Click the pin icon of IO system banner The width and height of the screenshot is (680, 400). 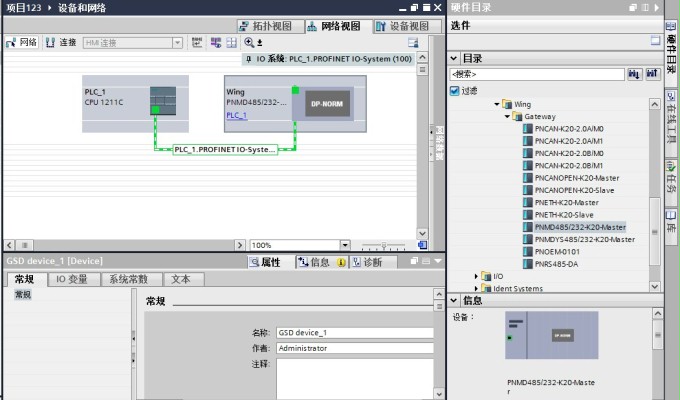pos(248,59)
